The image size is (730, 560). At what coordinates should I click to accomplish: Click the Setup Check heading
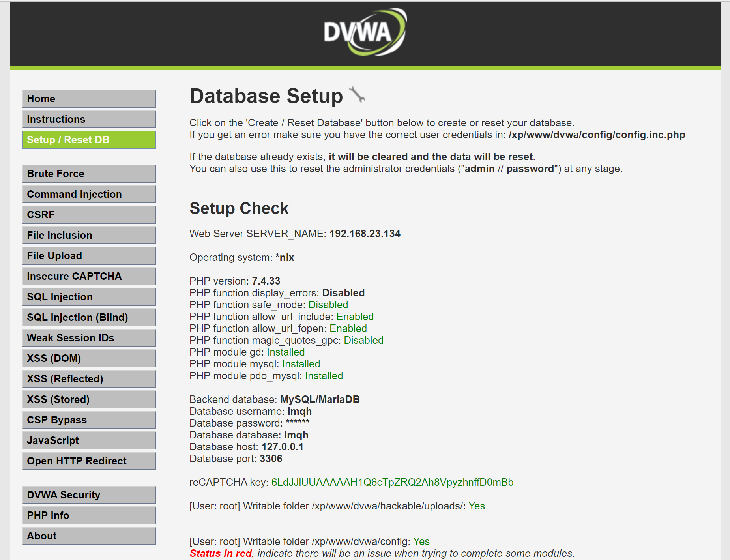tap(239, 208)
